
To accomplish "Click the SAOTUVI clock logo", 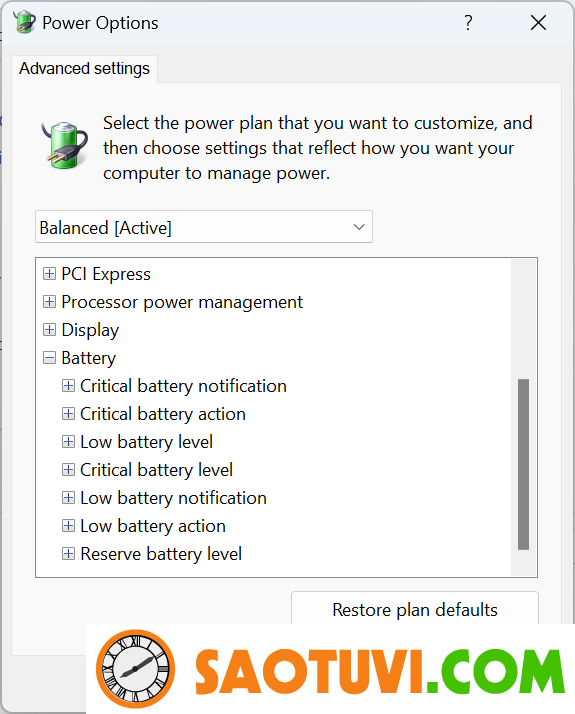I will [135, 669].
